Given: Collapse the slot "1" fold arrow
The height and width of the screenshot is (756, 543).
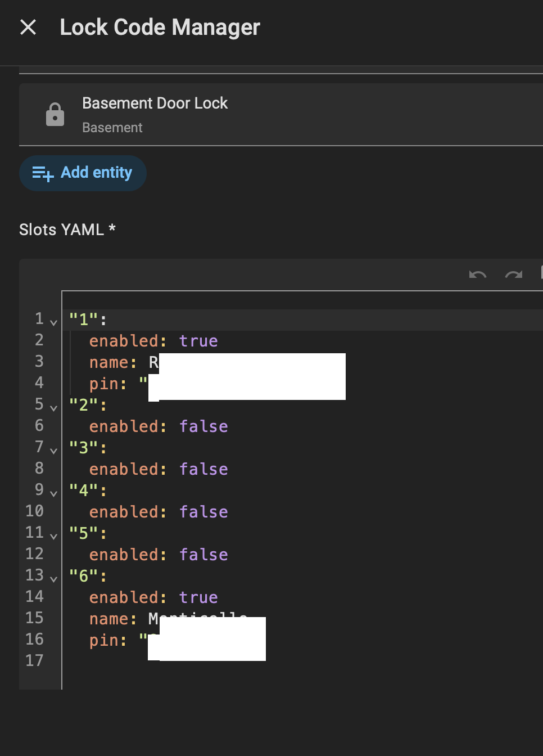Looking at the screenshot, I should [54, 322].
